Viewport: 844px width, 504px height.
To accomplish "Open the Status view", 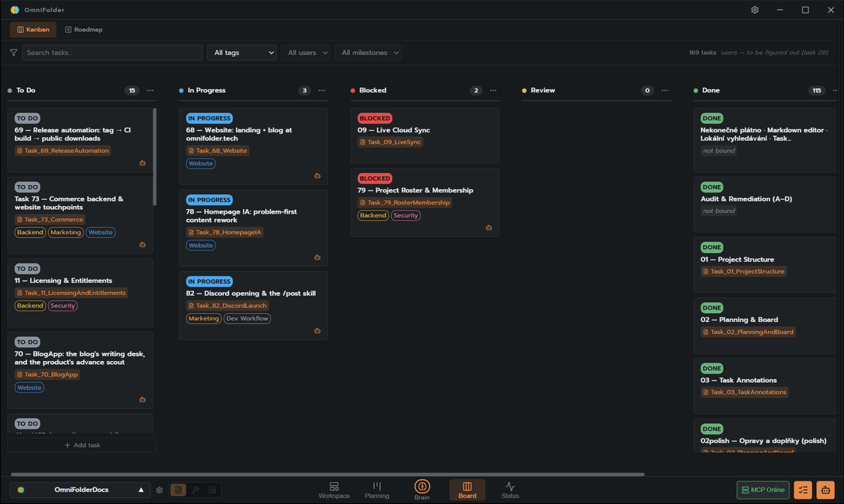I will click(x=510, y=490).
